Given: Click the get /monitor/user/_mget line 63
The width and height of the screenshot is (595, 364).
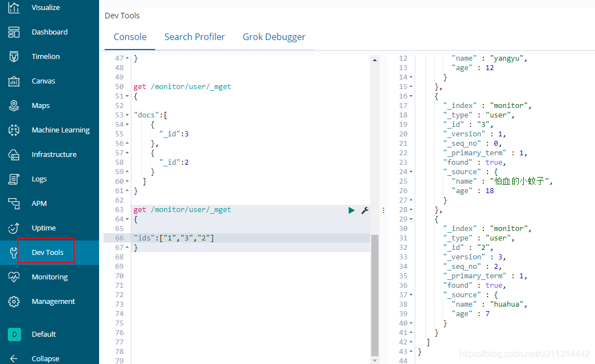Looking at the screenshot, I should [x=182, y=210].
